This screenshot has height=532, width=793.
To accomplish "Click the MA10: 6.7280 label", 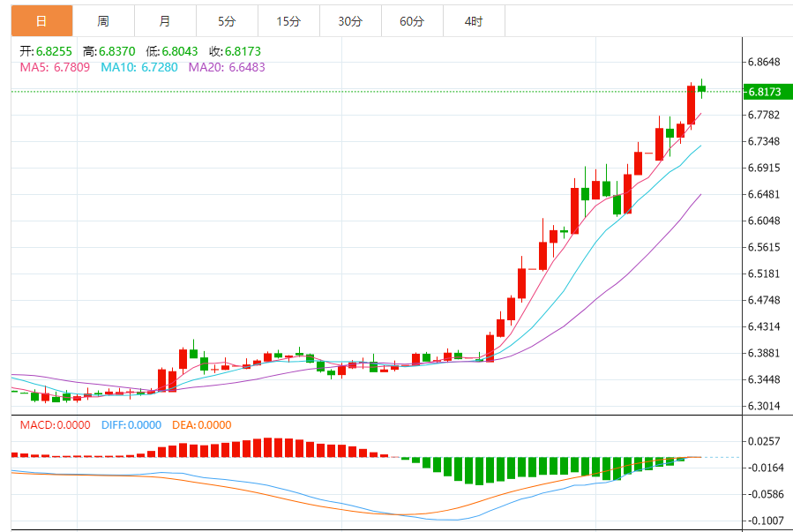I will click(x=139, y=67).
